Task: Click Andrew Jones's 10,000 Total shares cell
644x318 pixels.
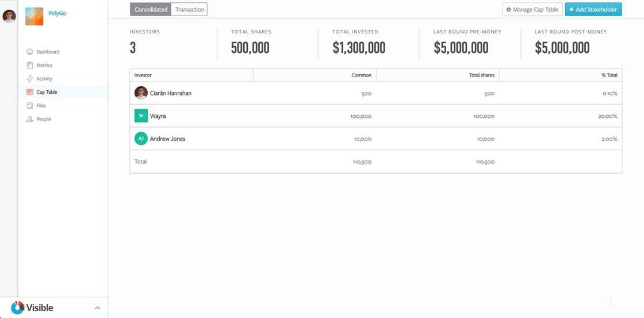Action: pos(485,139)
